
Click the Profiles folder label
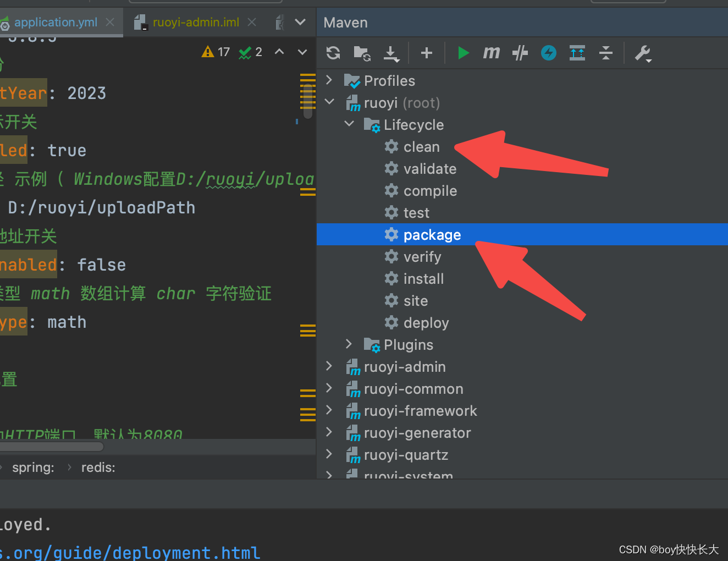pos(389,81)
